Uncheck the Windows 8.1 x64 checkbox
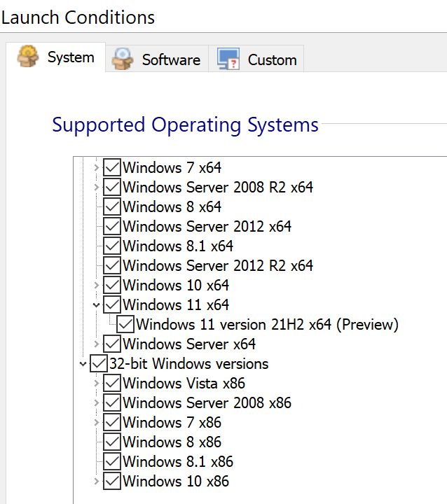This screenshot has width=447, height=504. click(112, 246)
